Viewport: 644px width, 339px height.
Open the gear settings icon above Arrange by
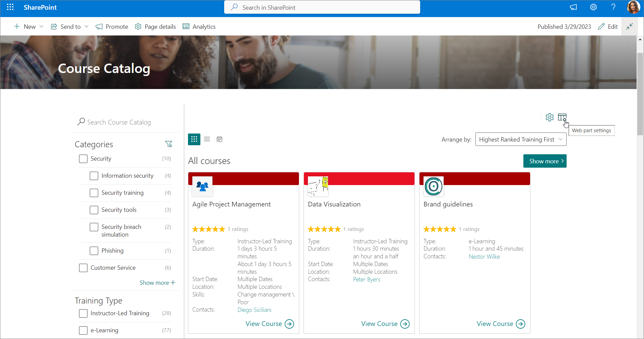[x=550, y=117]
